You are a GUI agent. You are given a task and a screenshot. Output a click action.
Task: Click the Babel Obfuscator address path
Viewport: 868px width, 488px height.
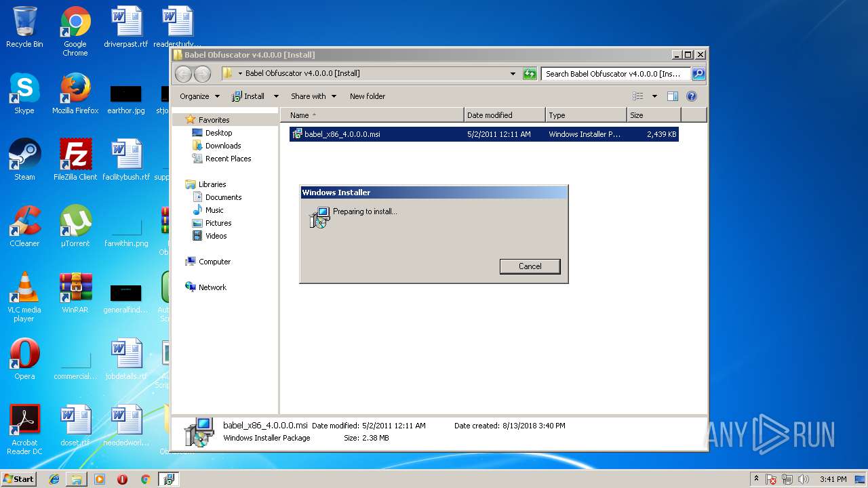tap(302, 73)
